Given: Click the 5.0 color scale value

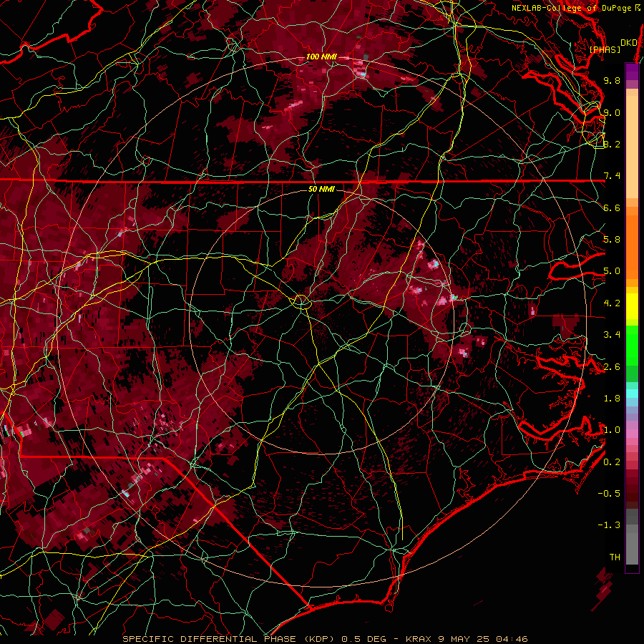Looking at the screenshot, I should point(612,271).
